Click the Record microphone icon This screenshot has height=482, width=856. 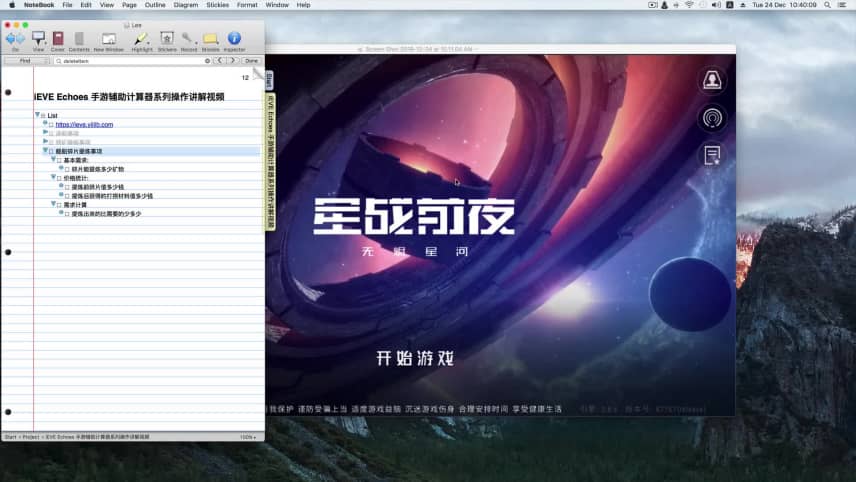(x=188, y=38)
